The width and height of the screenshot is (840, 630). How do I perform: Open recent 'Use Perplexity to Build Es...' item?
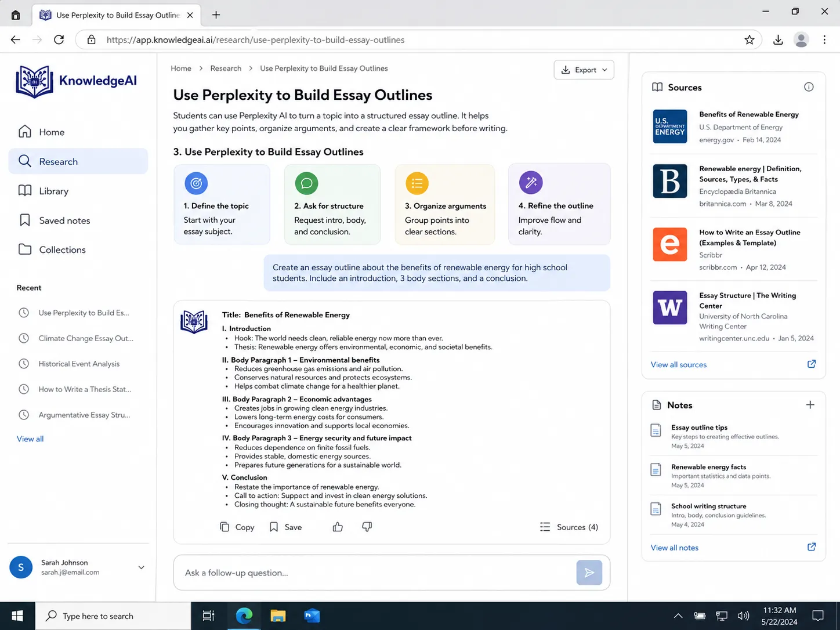click(x=74, y=313)
